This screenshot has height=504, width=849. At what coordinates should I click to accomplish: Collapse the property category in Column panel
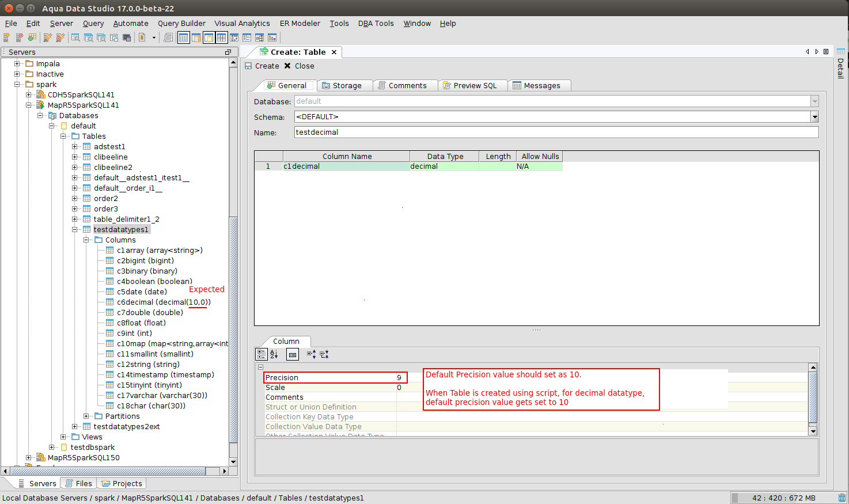pos(260,367)
